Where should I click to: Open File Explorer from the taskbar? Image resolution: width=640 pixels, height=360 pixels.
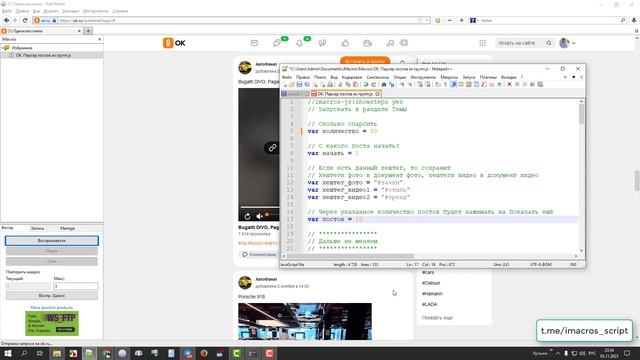click(x=57, y=353)
